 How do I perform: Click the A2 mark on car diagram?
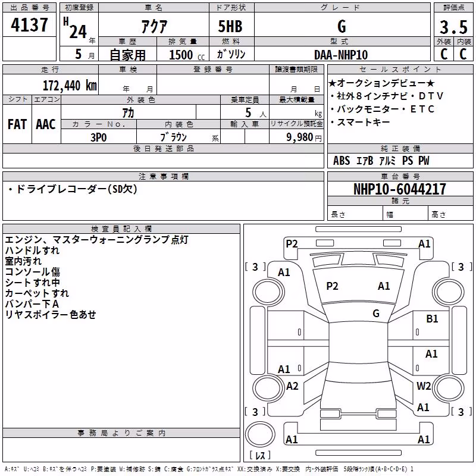coord(292,386)
